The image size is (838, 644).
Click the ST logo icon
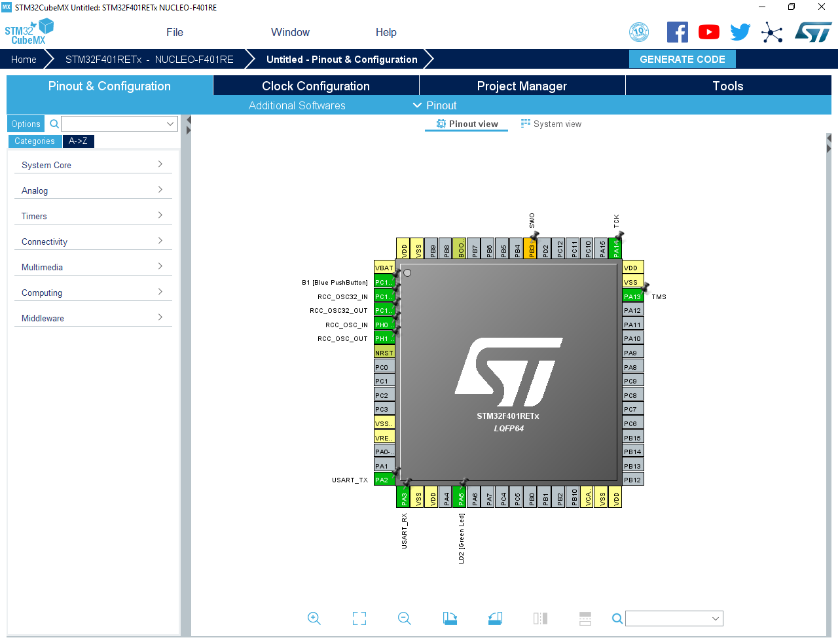point(813,32)
